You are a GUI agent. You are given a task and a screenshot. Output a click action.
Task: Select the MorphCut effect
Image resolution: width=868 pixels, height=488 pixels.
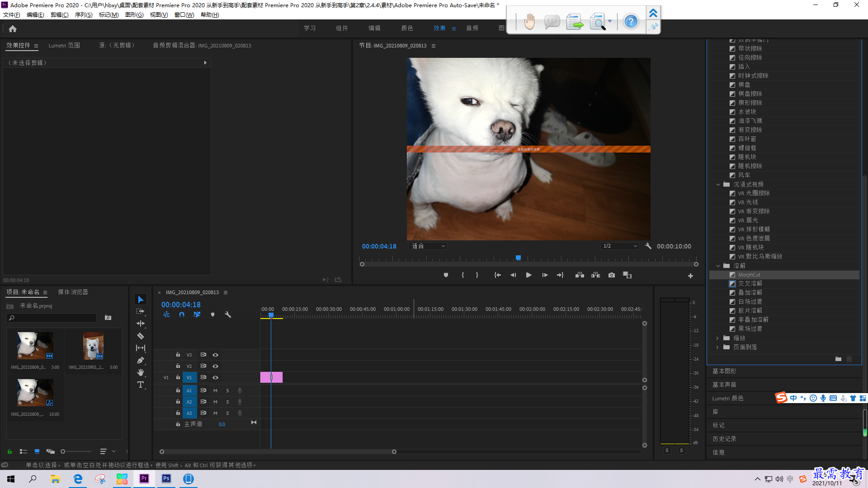point(749,275)
